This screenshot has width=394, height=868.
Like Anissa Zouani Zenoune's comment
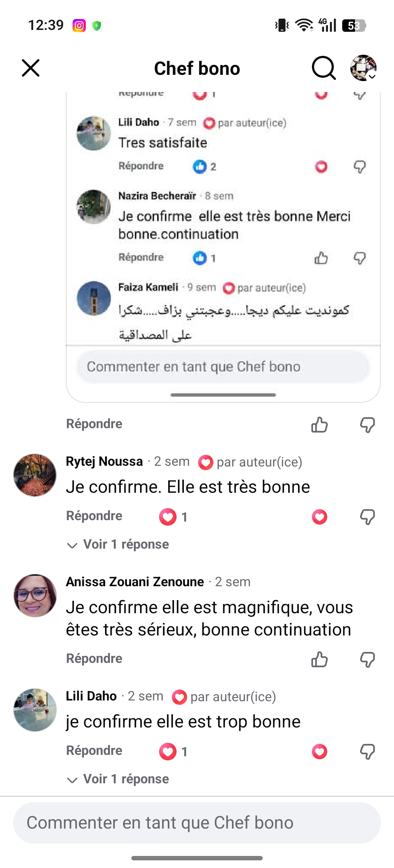320,659
